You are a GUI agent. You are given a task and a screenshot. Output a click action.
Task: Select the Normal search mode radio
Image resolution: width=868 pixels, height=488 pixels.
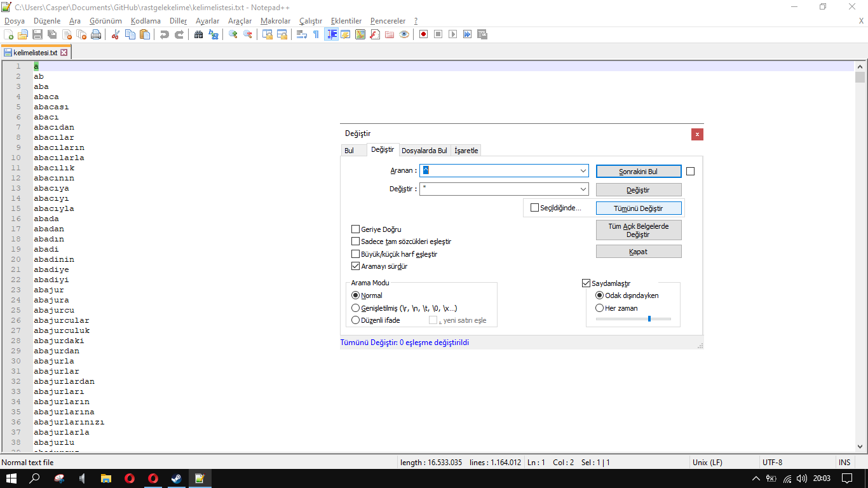pos(356,295)
